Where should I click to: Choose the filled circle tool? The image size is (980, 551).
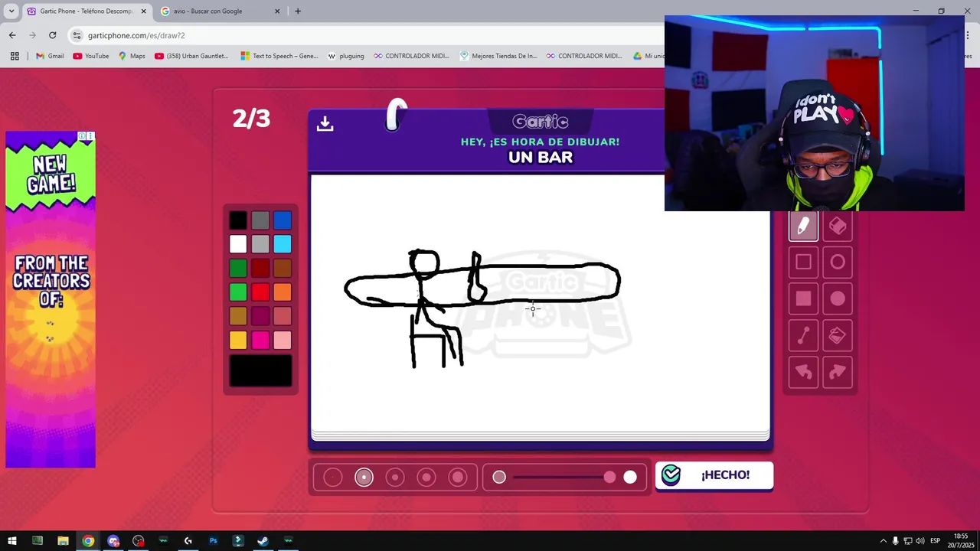(x=838, y=298)
